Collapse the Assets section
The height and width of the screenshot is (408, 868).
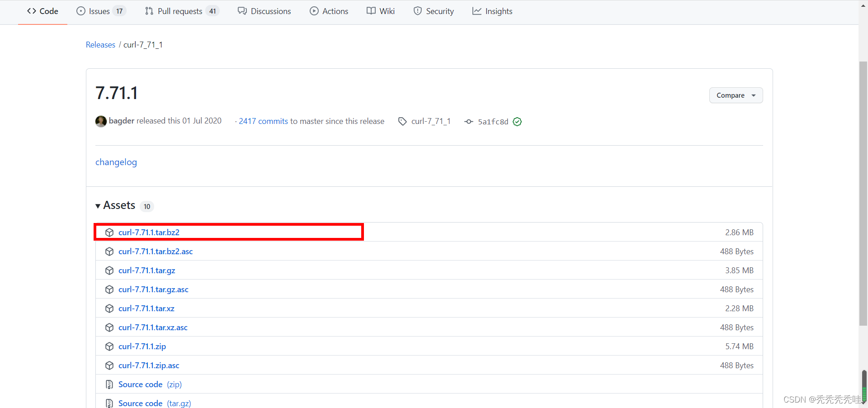115,205
